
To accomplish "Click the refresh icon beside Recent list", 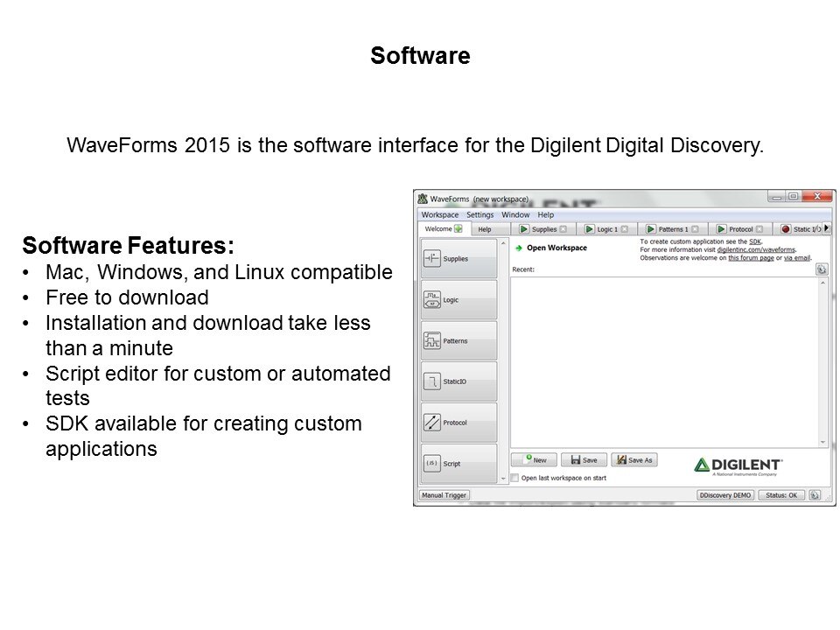I will pyautogui.click(x=821, y=269).
